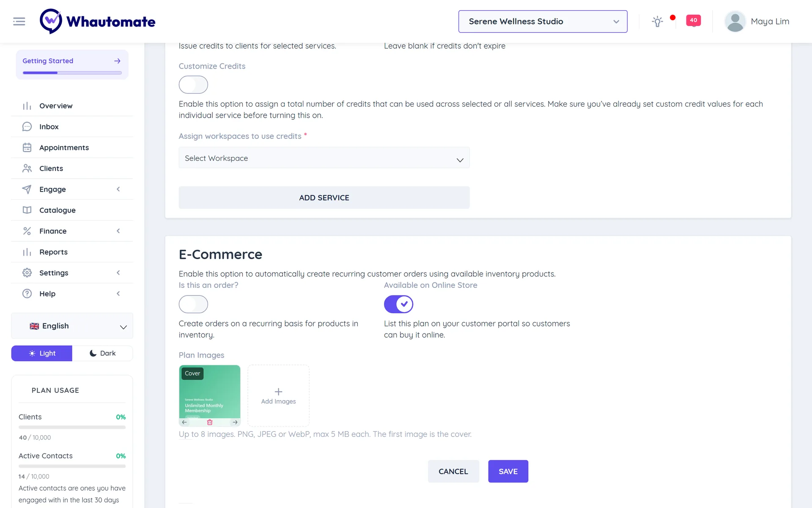Click the SAVE button

[508, 471]
